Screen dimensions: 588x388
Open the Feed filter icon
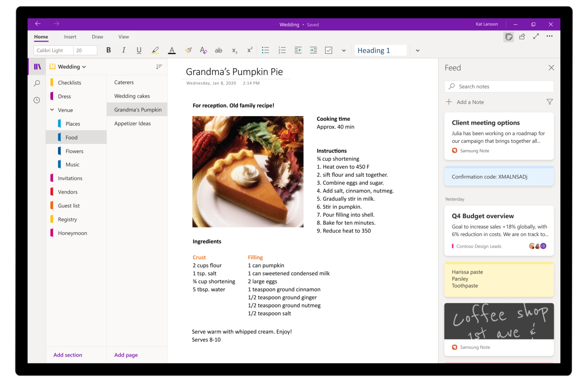point(549,102)
